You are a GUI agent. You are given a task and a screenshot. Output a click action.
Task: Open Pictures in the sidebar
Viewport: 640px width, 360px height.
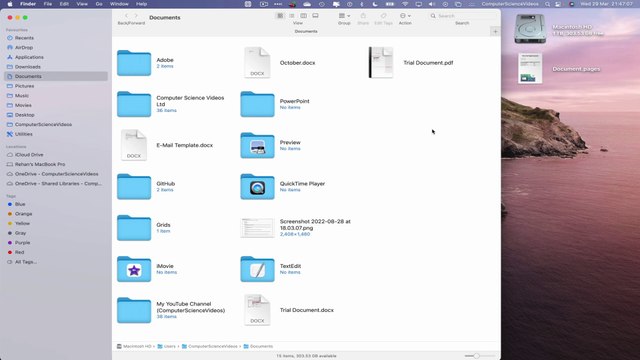[x=24, y=86]
